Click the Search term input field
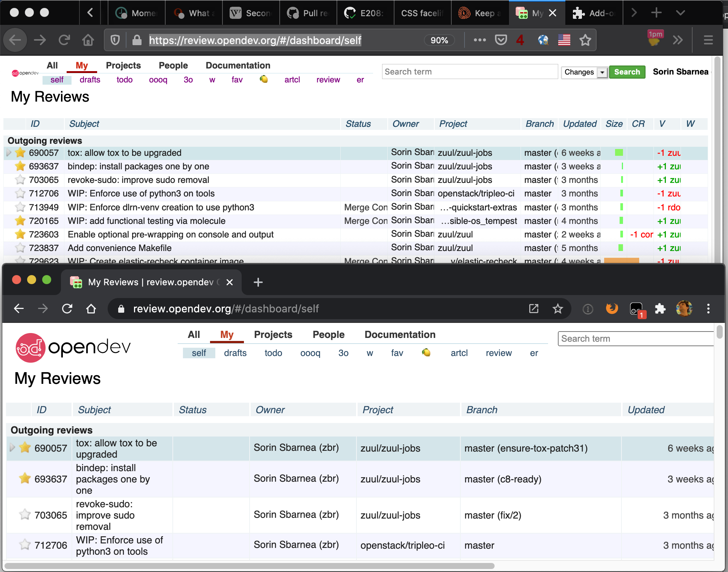 click(469, 71)
